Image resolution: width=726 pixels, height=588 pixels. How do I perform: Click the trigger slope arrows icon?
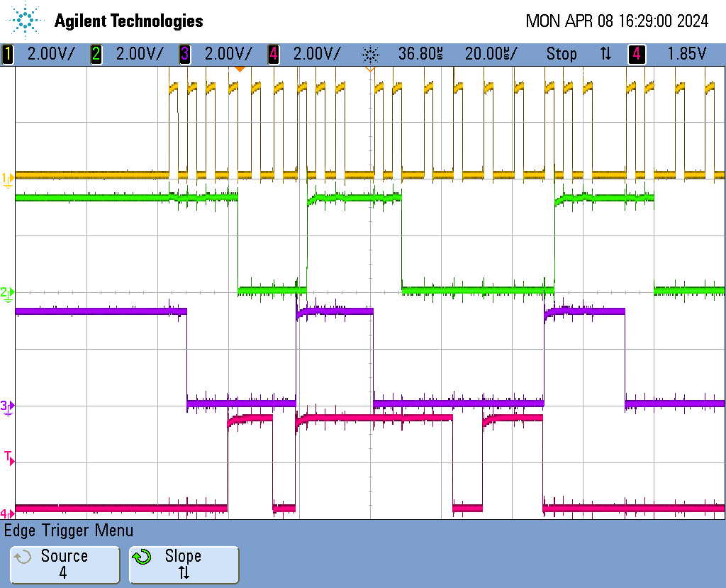coord(605,53)
